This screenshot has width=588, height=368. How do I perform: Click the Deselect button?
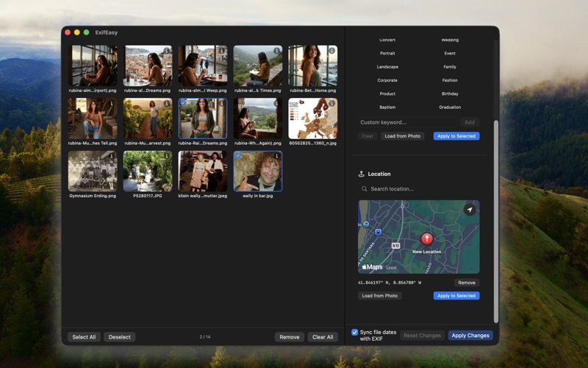click(120, 337)
